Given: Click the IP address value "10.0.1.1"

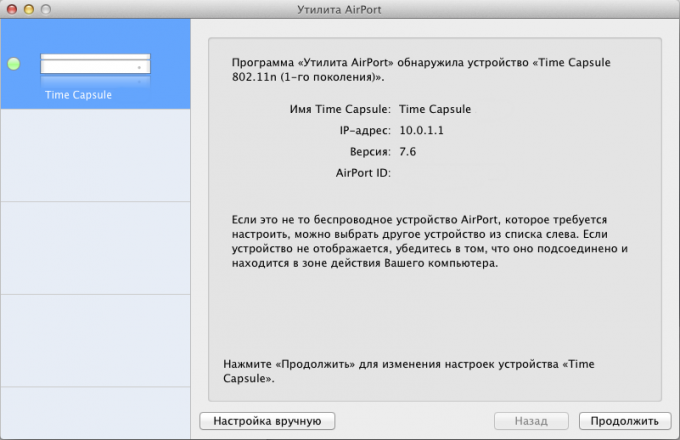Looking at the screenshot, I should (422, 130).
